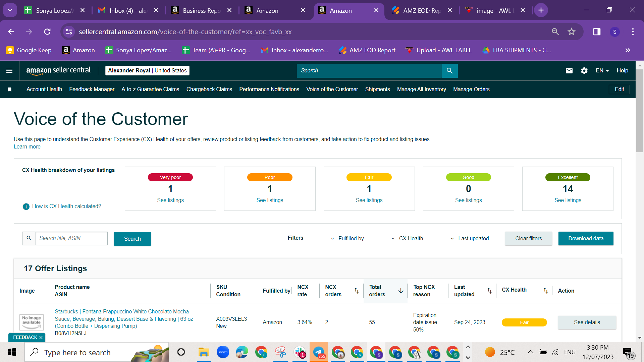This screenshot has height=362, width=644.
Task: Open Google Keep bookmark
Action: [29, 50]
